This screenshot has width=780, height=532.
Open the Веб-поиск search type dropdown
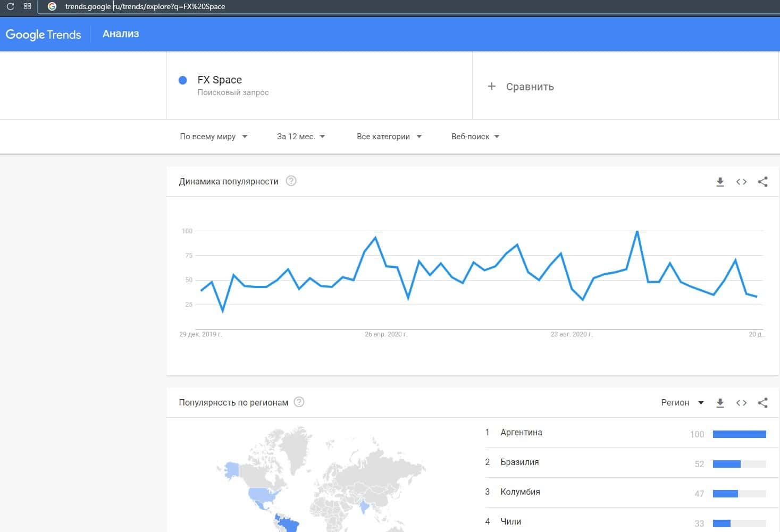475,137
